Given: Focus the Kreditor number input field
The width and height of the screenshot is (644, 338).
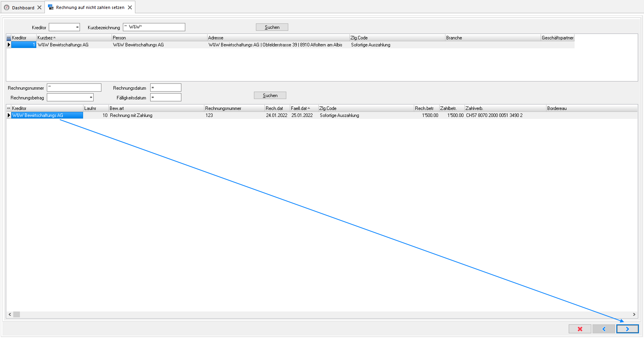Looking at the screenshot, I should point(64,27).
